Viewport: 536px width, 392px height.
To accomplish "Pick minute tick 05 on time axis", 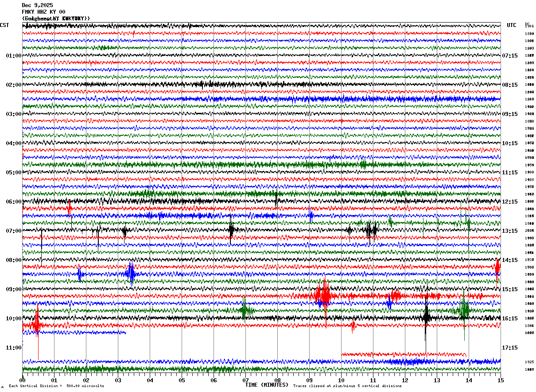I will pos(182,380).
